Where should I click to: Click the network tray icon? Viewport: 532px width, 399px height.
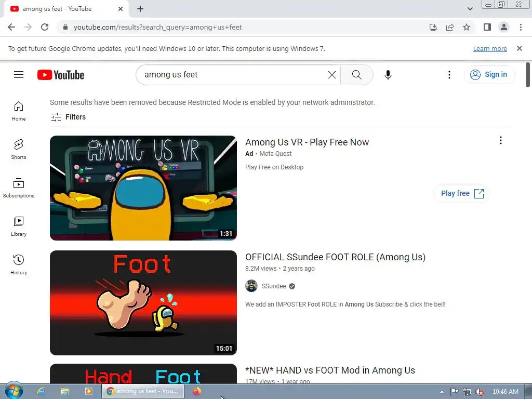[x=467, y=392]
